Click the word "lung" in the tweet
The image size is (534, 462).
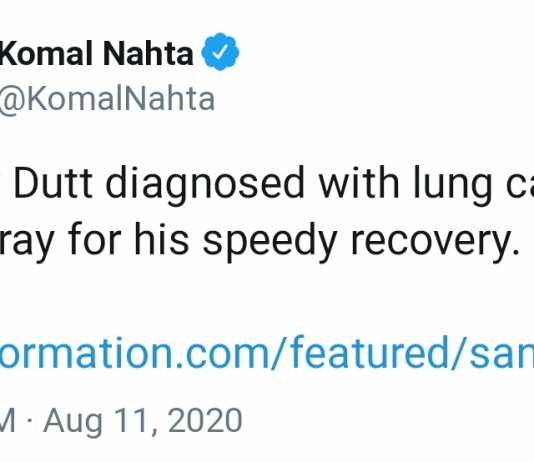pyautogui.click(x=453, y=185)
